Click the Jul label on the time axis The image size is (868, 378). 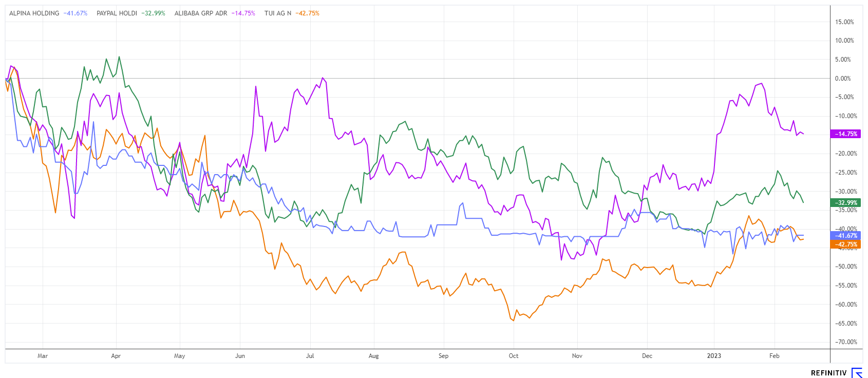coord(310,356)
